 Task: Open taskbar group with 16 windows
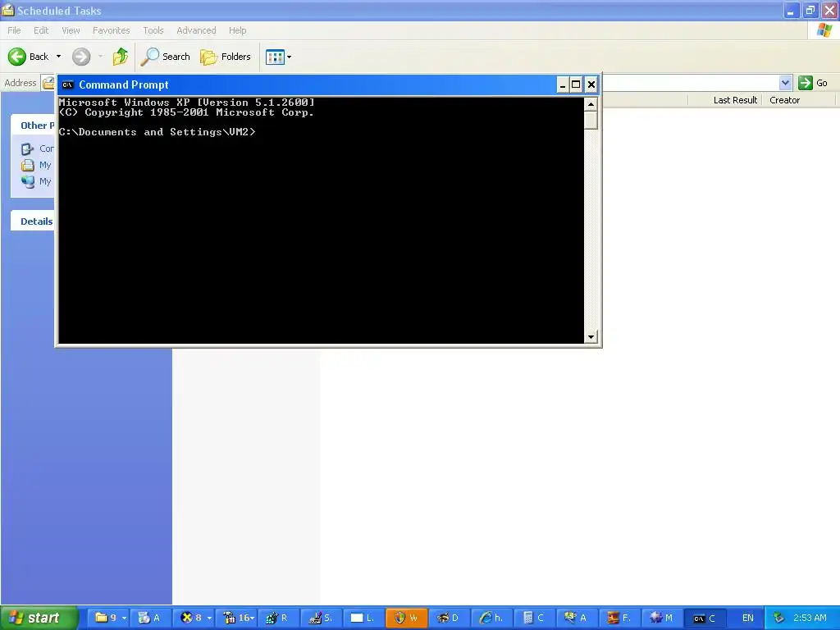pos(236,619)
